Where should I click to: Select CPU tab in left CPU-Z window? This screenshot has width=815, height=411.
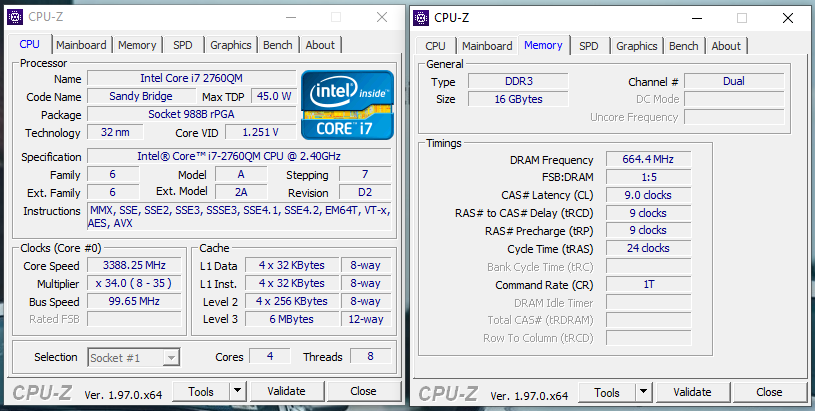coord(30,44)
